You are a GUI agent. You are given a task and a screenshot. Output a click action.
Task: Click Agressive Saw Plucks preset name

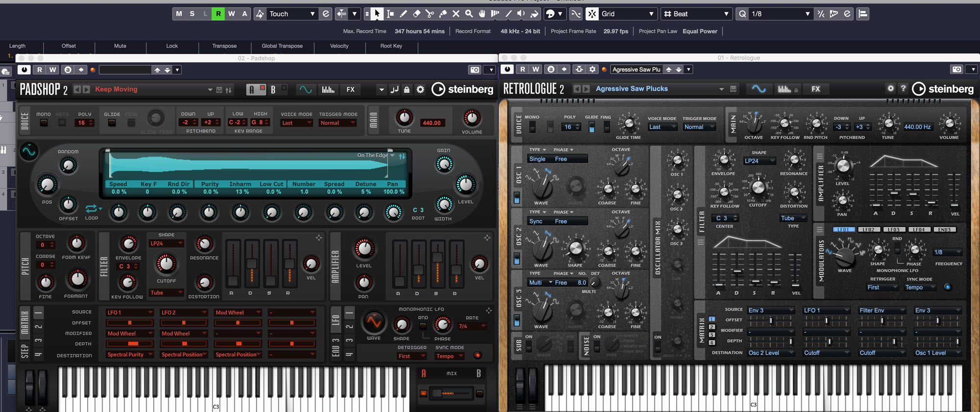point(632,89)
